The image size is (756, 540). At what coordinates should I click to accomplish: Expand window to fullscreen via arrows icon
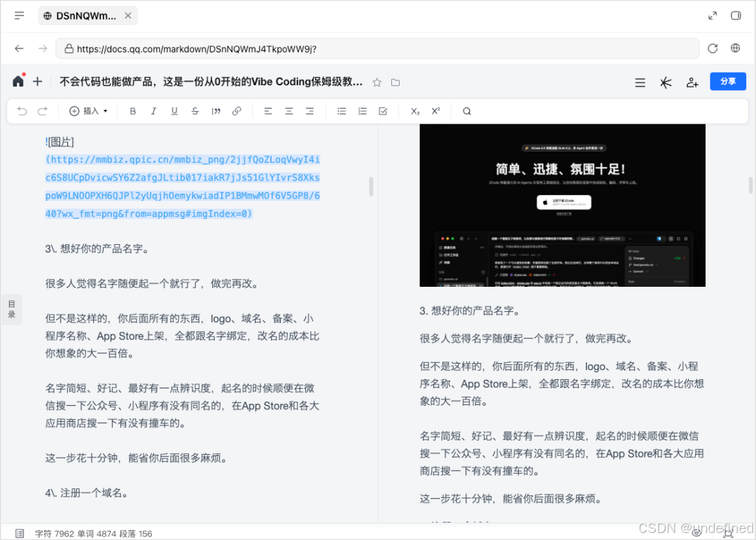click(712, 16)
